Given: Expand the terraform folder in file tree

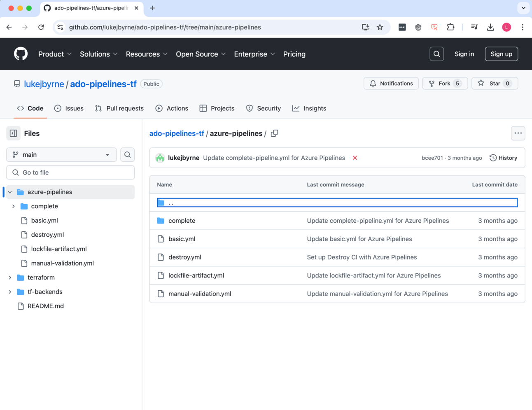Looking at the screenshot, I should point(10,277).
